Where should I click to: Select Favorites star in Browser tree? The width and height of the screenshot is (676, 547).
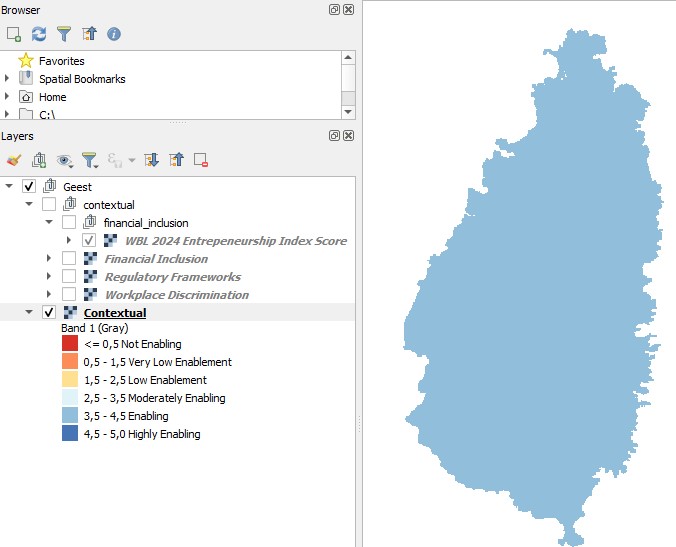tap(26, 61)
